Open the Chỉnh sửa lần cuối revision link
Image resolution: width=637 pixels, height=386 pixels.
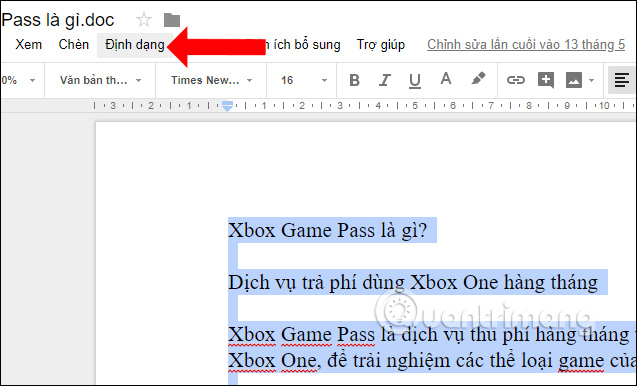click(526, 44)
